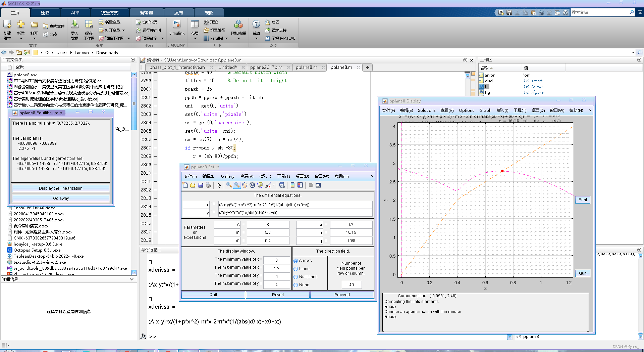Select the Nullclines radio button
Viewport: 644px width, 352px height.
[296, 277]
